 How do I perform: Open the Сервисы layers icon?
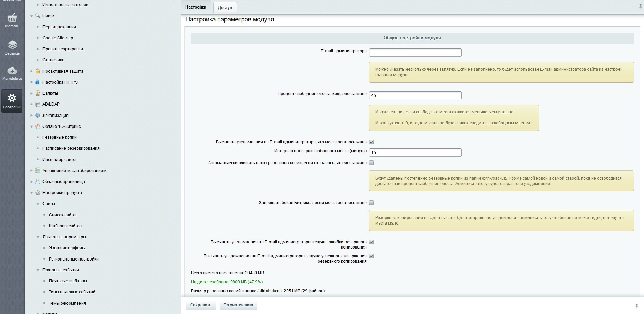pos(12,45)
